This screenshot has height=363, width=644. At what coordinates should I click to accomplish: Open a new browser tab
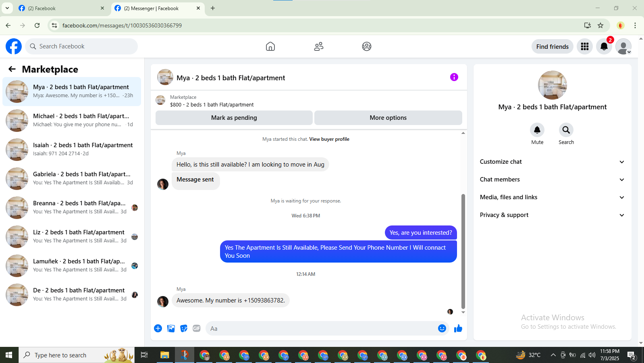[213, 8]
